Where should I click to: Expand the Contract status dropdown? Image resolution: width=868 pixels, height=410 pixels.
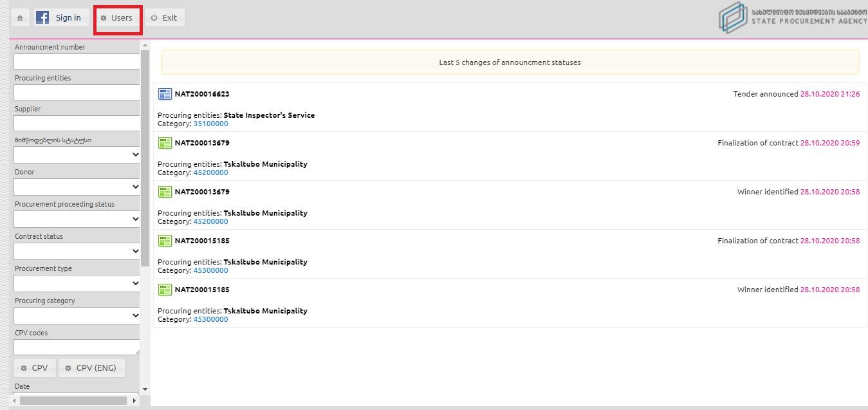(77, 251)
